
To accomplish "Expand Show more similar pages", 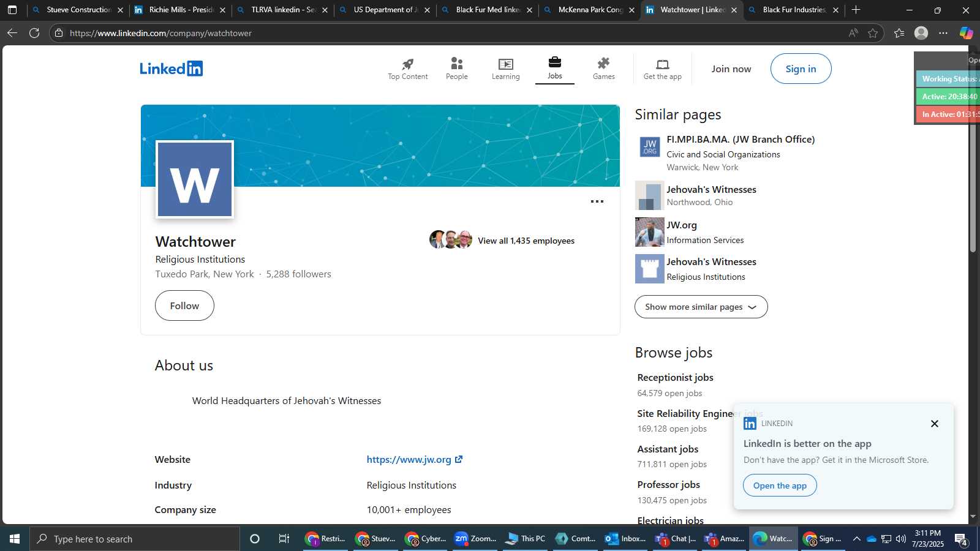I will point(701,307).
